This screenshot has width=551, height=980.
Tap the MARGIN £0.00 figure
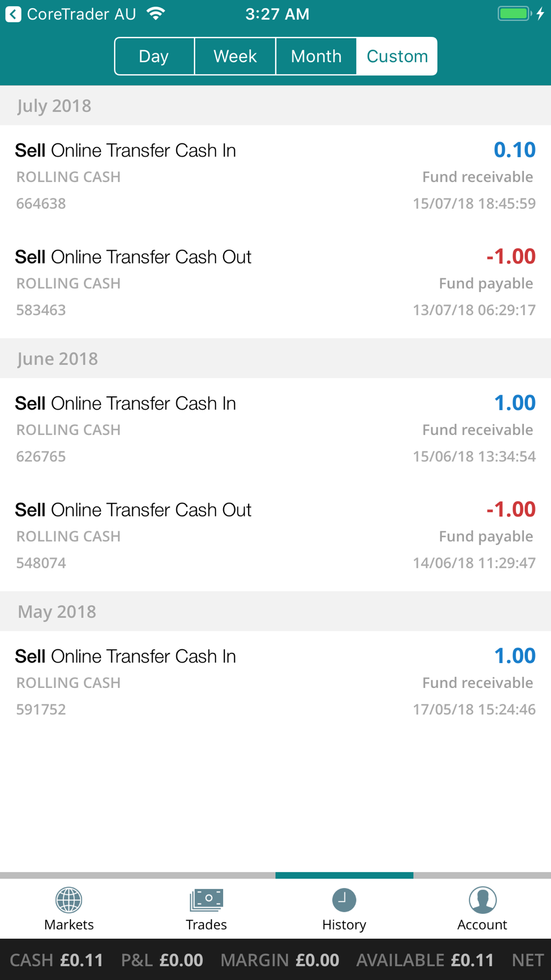280,960
